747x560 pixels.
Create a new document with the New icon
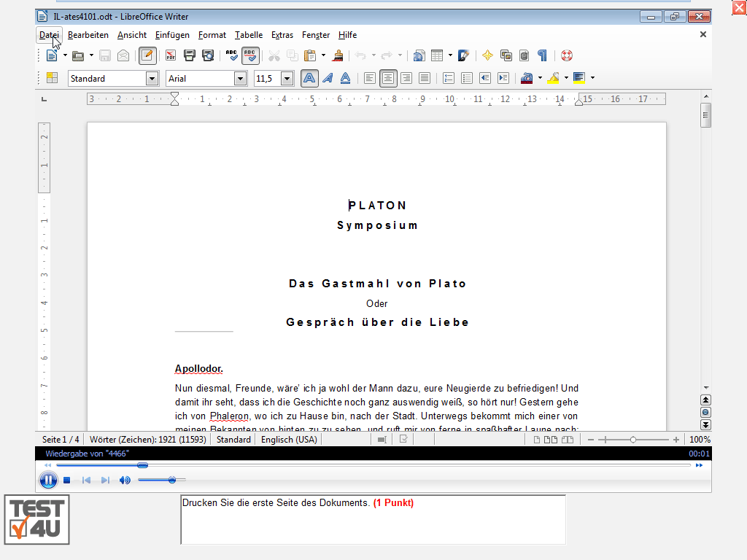pos(52,55)
